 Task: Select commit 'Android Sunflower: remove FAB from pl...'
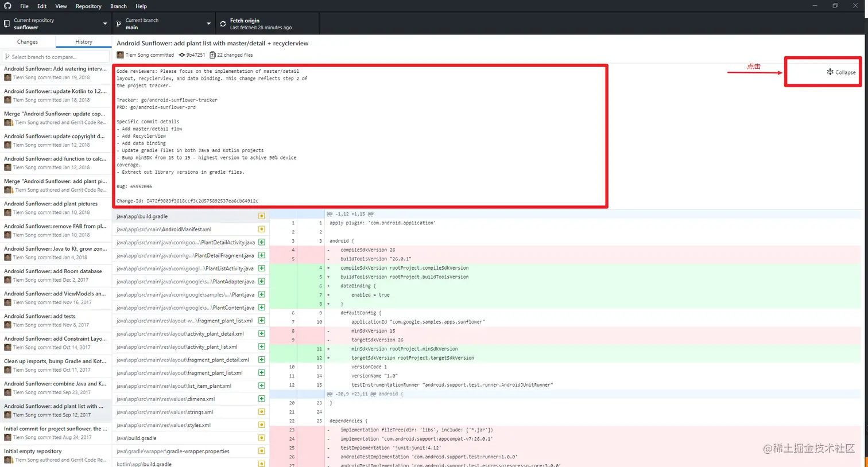pyautogui.click(x=56, y=230)
